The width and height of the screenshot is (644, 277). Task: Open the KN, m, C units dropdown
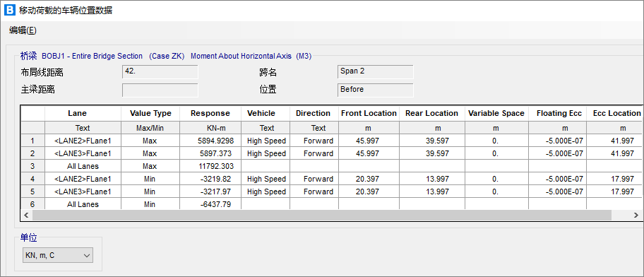point(57,255)
